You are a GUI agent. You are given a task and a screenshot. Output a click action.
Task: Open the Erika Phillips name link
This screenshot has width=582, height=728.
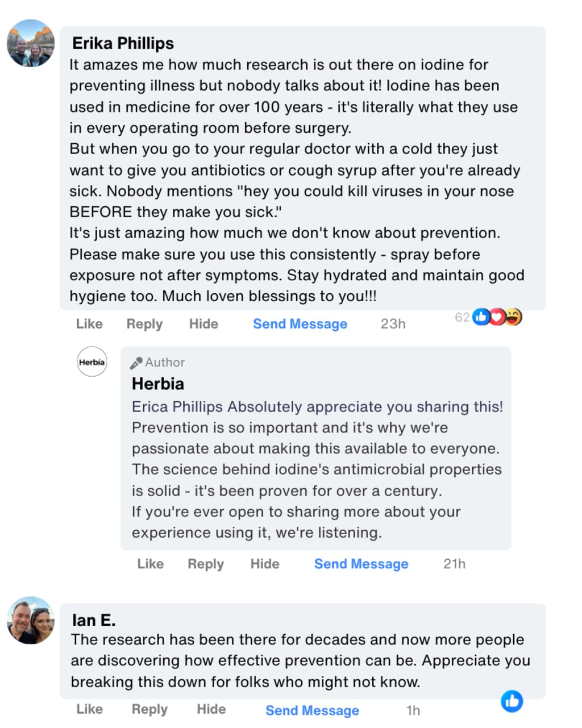123,43
